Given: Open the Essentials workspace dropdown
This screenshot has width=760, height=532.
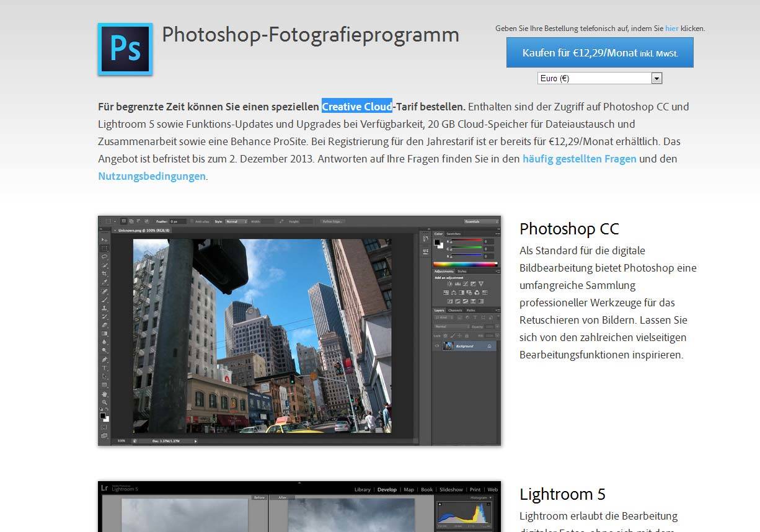Looking at the screenshot, I should 481,221.
